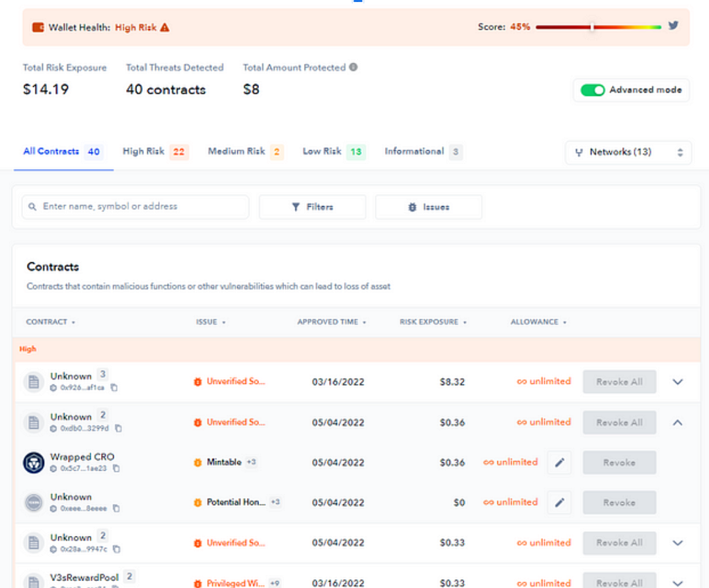Click the search magnifier icon
Viewport: 709px width, 588px height.
pos(32,206)
